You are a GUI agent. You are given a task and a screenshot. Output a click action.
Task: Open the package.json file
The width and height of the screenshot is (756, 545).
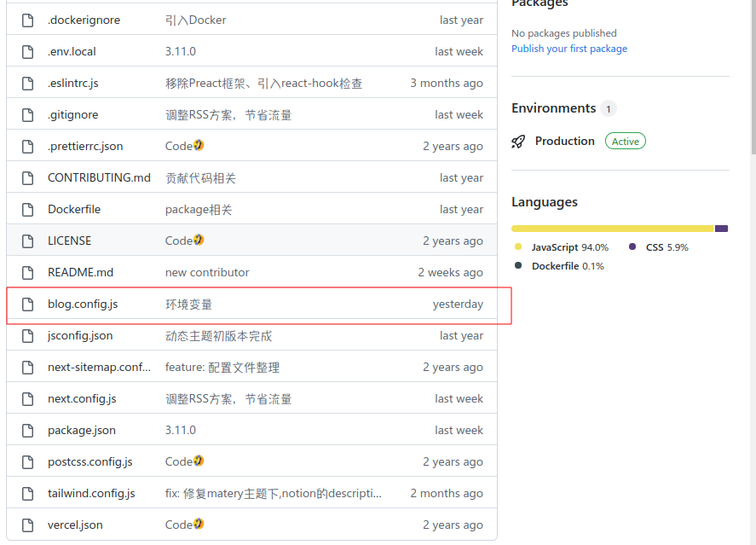80,430
